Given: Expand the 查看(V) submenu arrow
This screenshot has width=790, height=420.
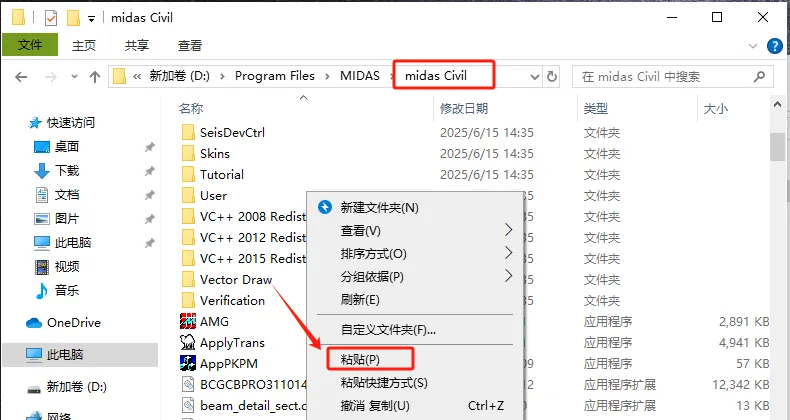Looking at the screenshot, I should 508,230.
